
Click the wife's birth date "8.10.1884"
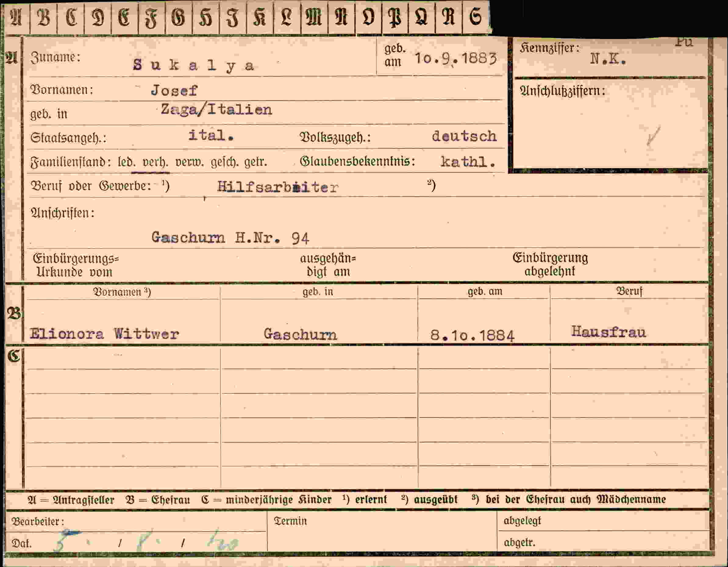[472, 335]
